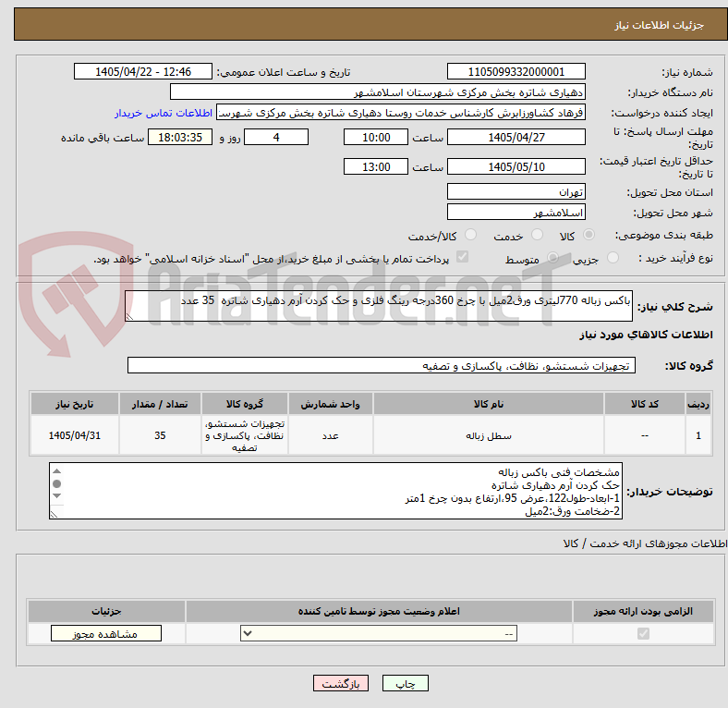Click the need number field 1105099332000001

click(516, 71)
